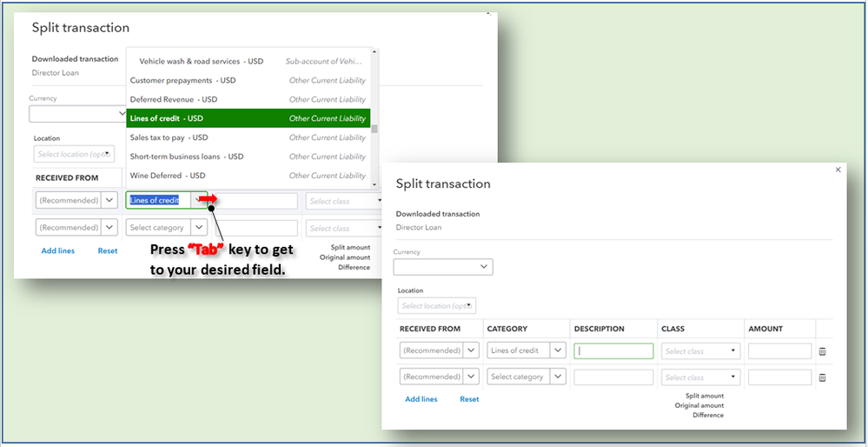Open Currency dropdown in front dialog
Image resolution: width=868 pixels, height=447 pixels.
click(443, 267)
